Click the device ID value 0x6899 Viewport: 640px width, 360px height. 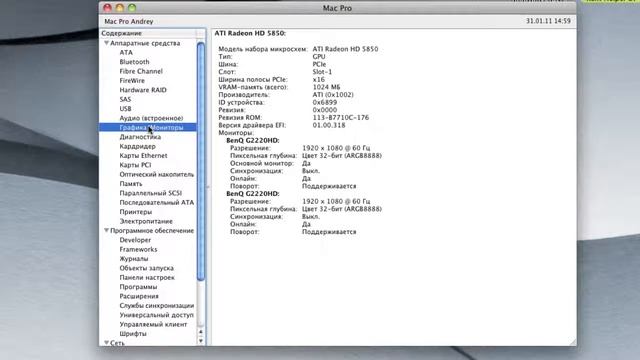point(325,102)
